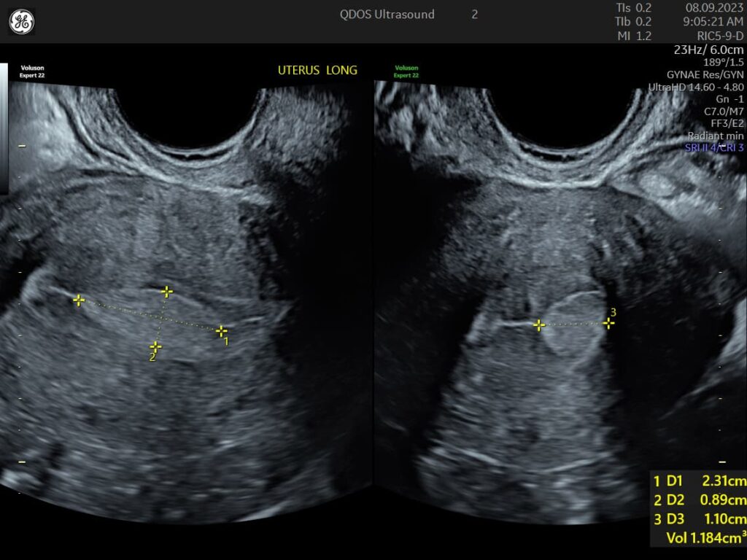The height and width of the screenshot is (560, 747).
Task: Select the D1 2.31cm measurement row
Action: click(x=699, y=481)
